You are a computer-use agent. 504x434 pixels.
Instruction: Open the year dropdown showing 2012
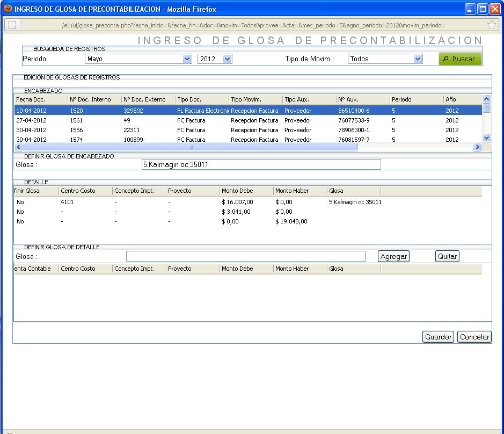(215, 59)
